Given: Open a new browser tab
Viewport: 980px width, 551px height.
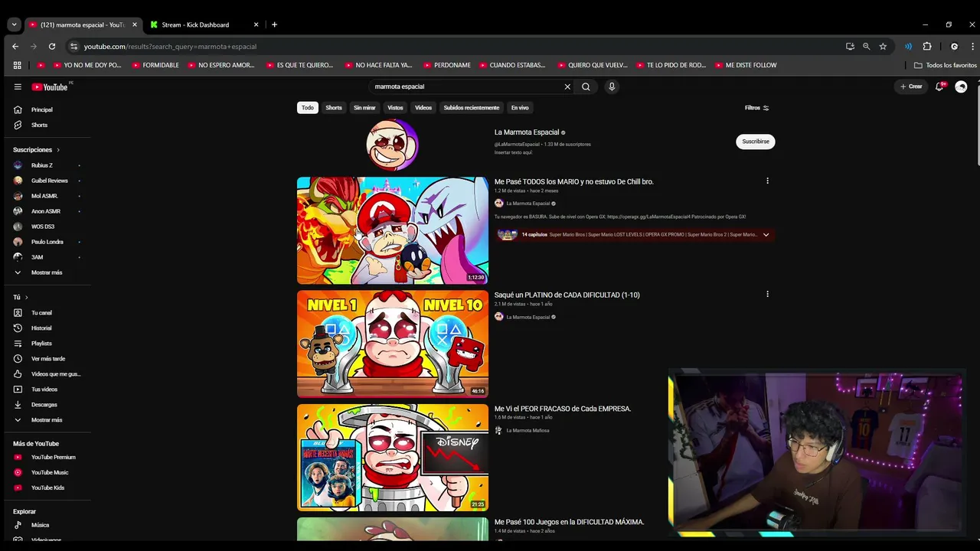Looking at the screenshot, I should pyautogui.click(x=274, y=24).
